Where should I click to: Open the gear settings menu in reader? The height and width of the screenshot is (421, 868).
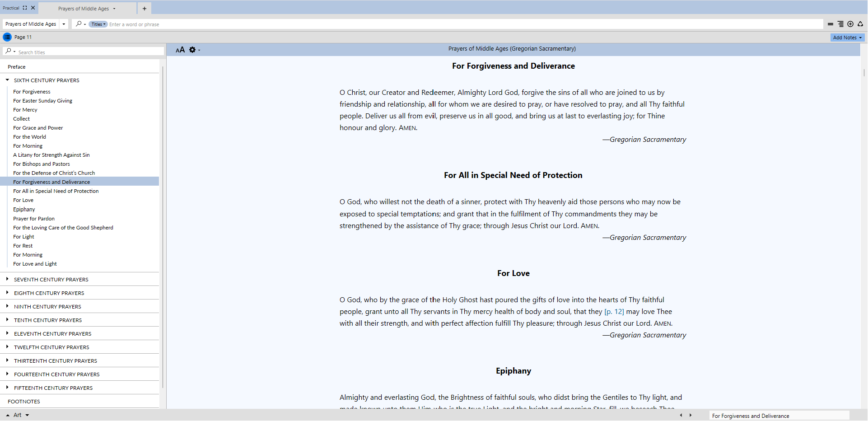tap(193, 50)
